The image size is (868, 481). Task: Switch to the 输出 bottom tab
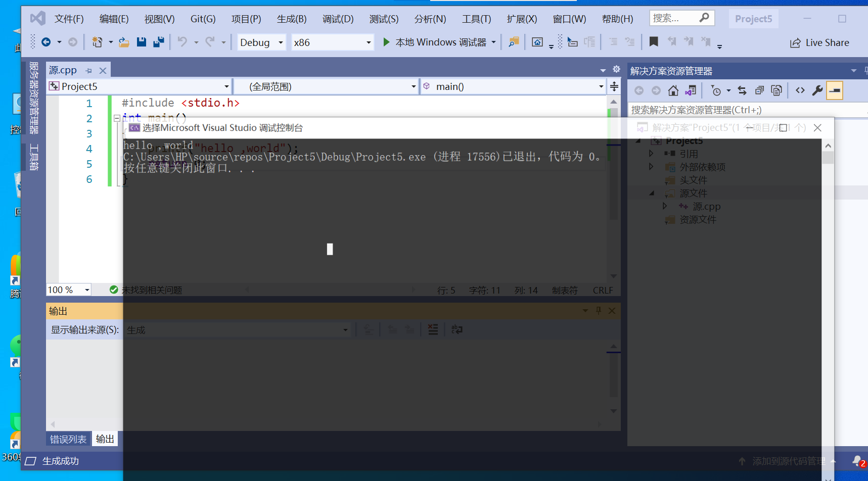click(105, 439)
